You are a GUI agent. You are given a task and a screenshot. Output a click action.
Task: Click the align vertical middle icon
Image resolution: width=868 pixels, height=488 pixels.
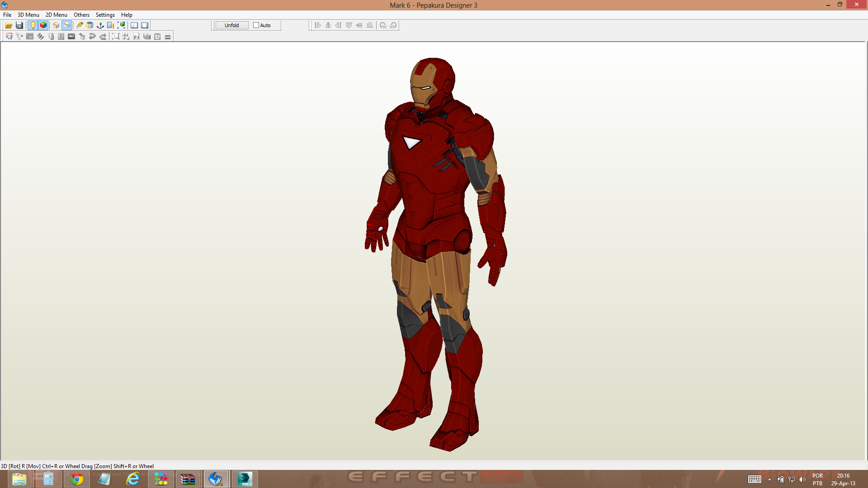(x=359, y=25)
